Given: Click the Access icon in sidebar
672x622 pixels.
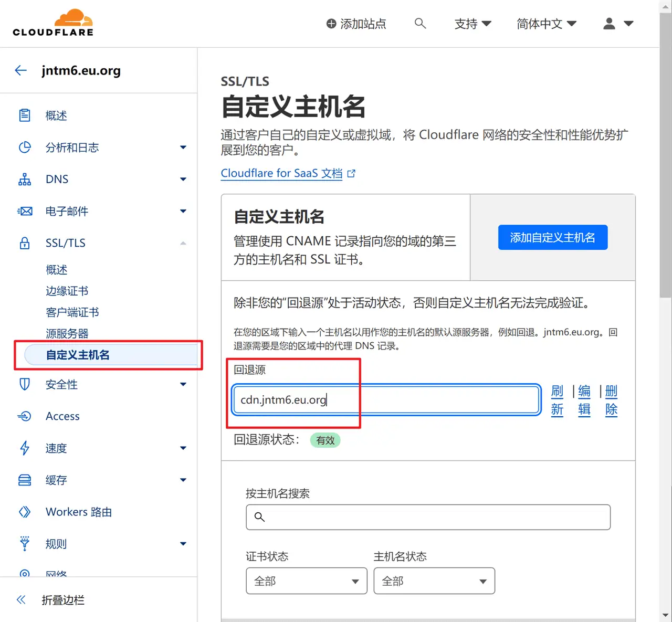Looking at the screenshot, I should point(25,416).
